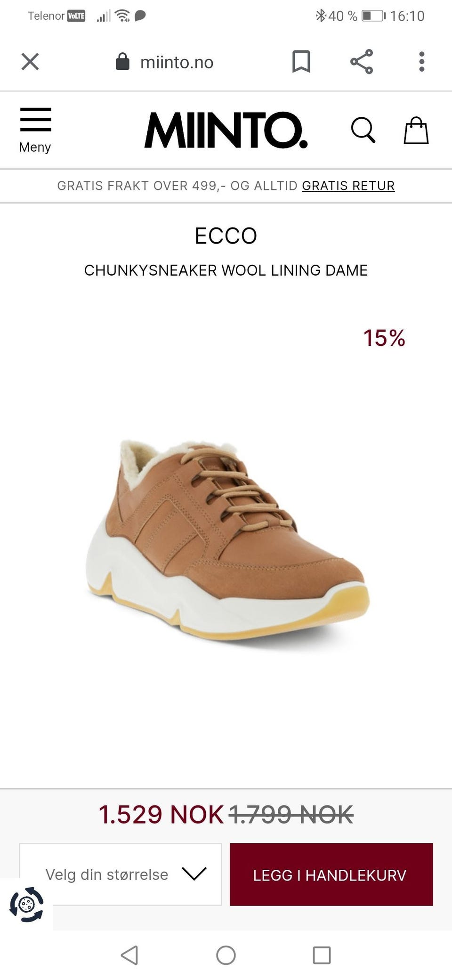Add to cart with LEGG I HANDLEKURV
This screenshot has height=980, width=452.
click(x=331, y=874)
